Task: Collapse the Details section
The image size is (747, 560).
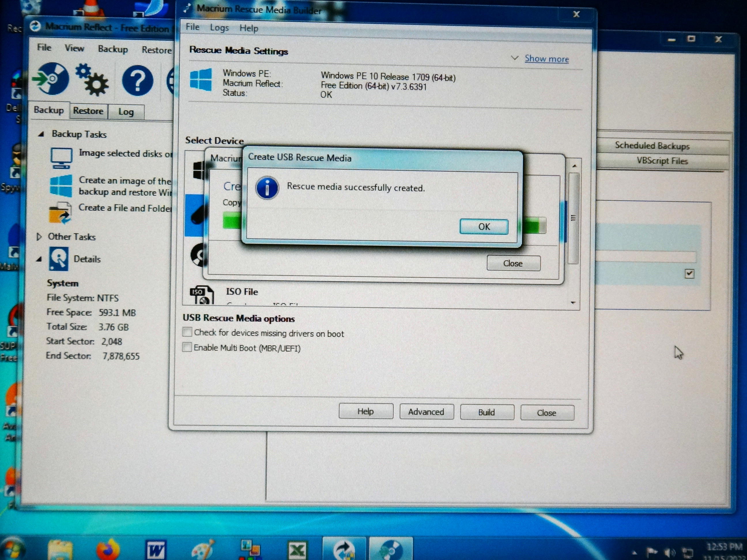Action: 39,259
